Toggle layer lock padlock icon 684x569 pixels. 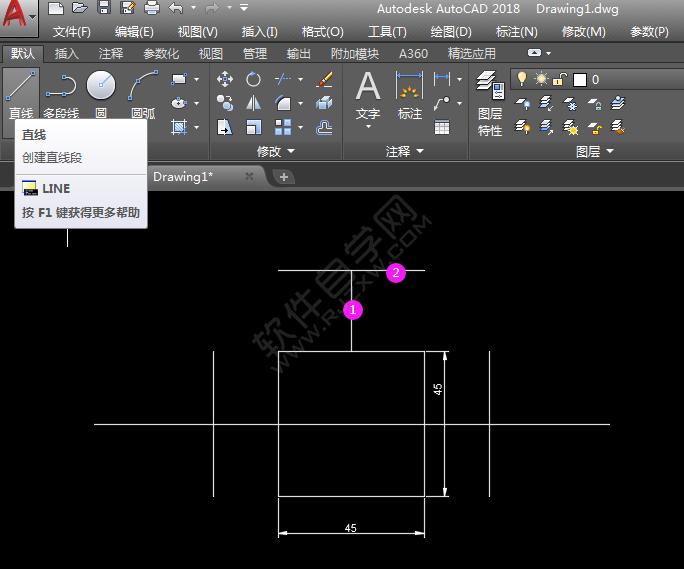pyautogui.click(x=560, y=79)
